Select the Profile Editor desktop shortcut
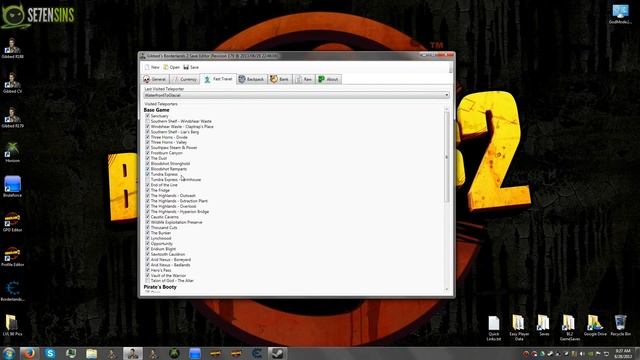The image size is (640, 360). 12,256
